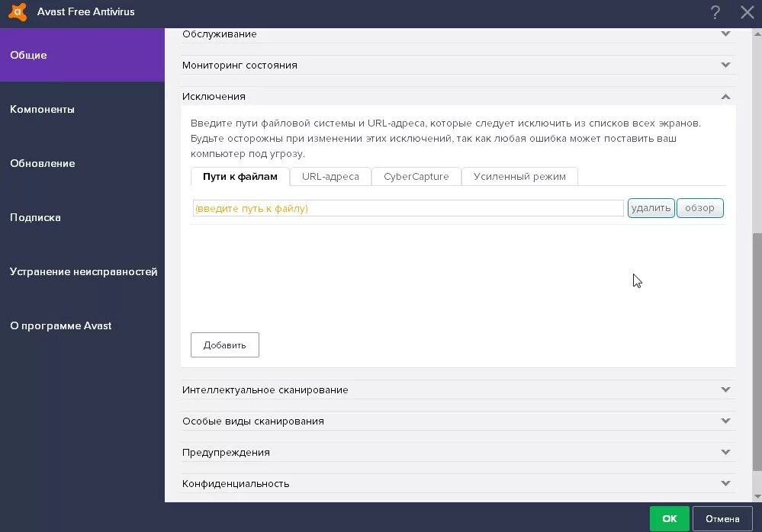
Task: Click the Avast logo icon in title bar
Action: click(x=18, y=11)
